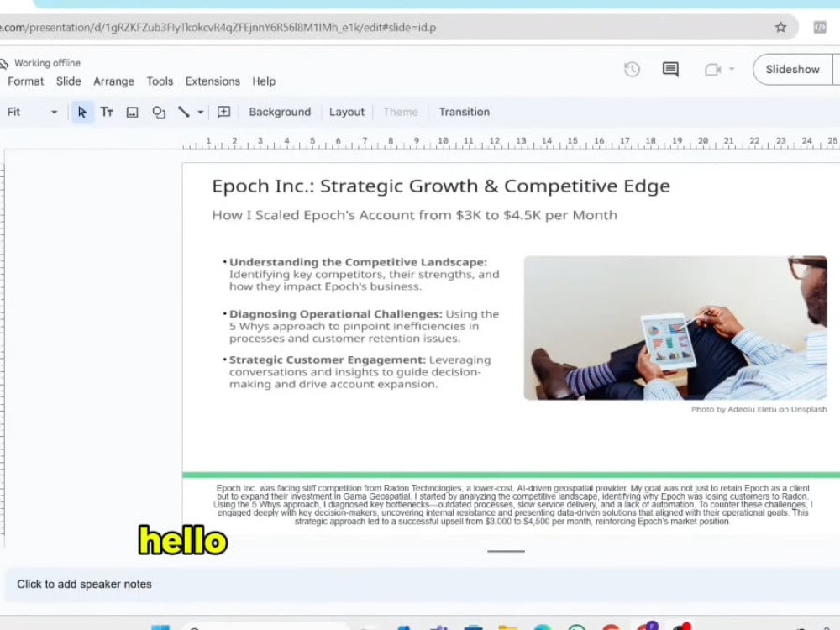The height and width of the screenshot is (630, 840).
Task: Open version history clock icon
Action: [633, 69]
